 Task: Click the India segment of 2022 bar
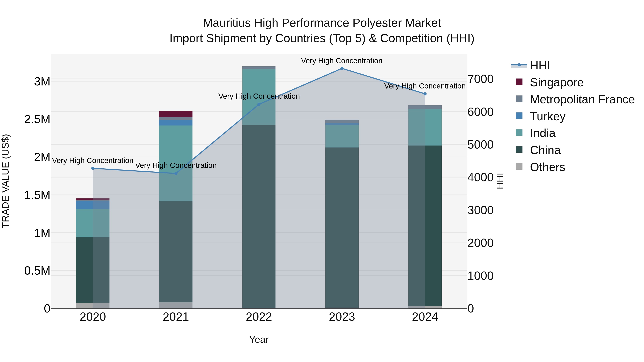(x=259, y=97)
